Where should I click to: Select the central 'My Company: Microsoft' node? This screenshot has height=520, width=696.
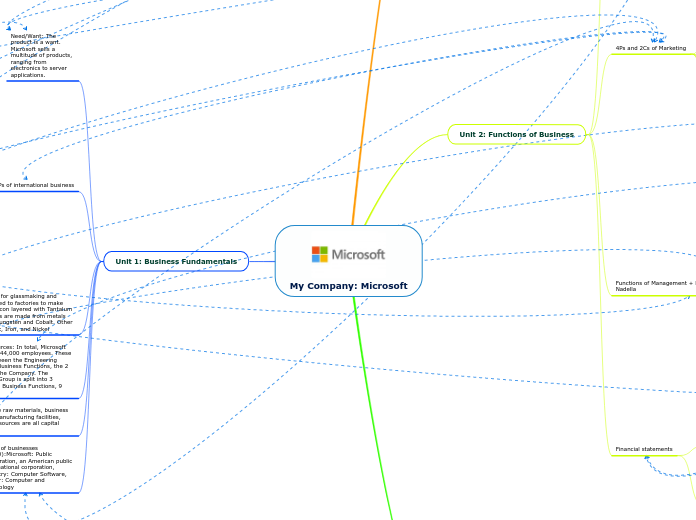(348, 261)
